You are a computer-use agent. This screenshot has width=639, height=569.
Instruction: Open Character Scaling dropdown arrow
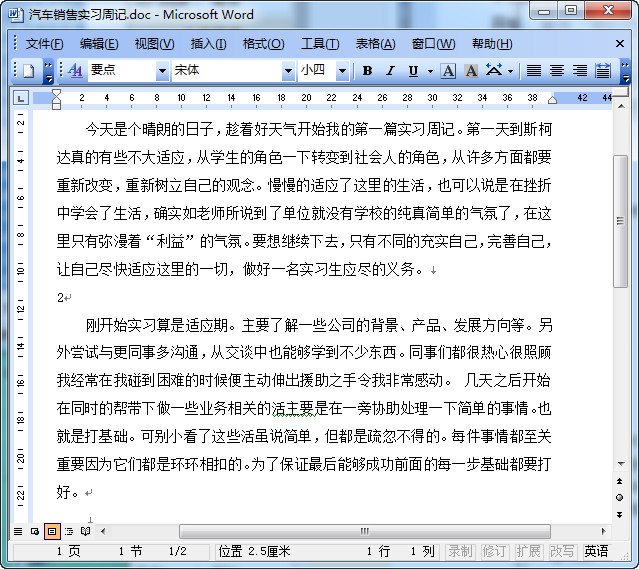coord(510,71)
